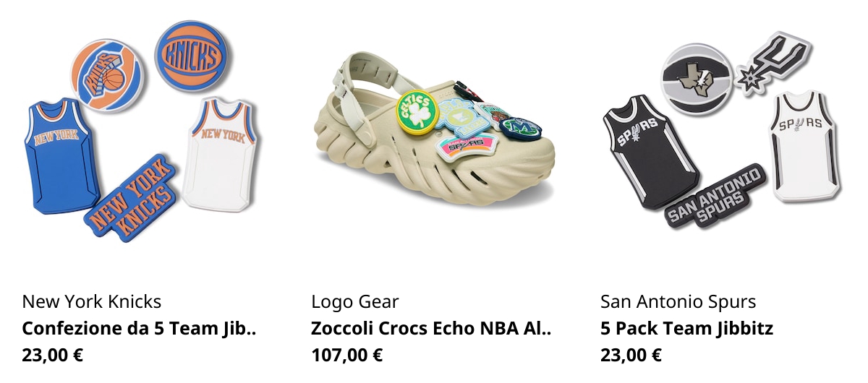Open the Logo Gear brand link
The width and height of the screenshot is (868, 383).
(x=355, y=301)
